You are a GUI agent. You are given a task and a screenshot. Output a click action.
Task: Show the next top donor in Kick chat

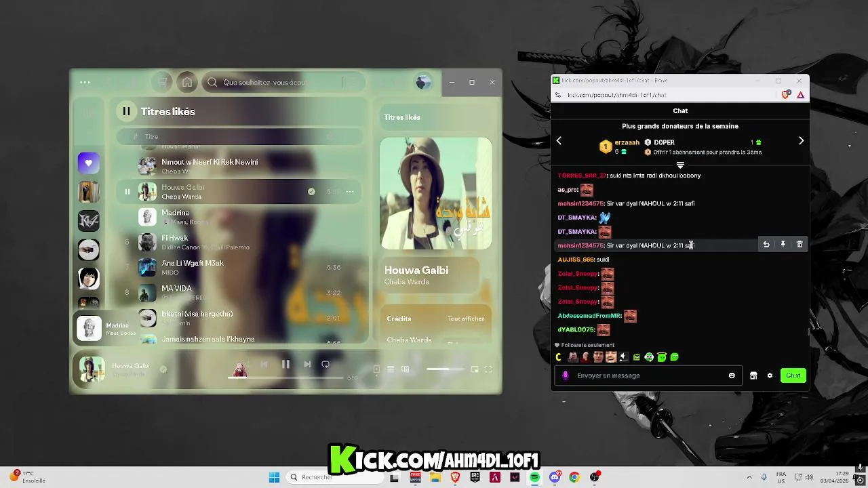click(x=801, y=141)
